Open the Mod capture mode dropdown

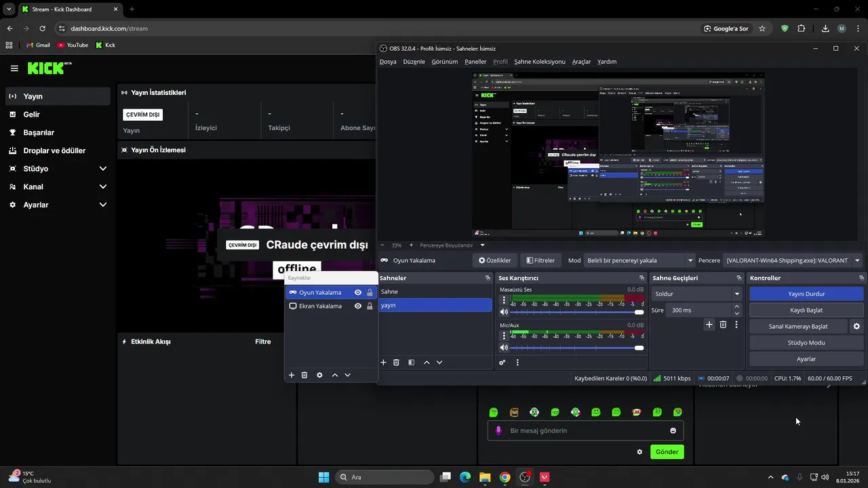pyautogui.click(x=641, y=260)
